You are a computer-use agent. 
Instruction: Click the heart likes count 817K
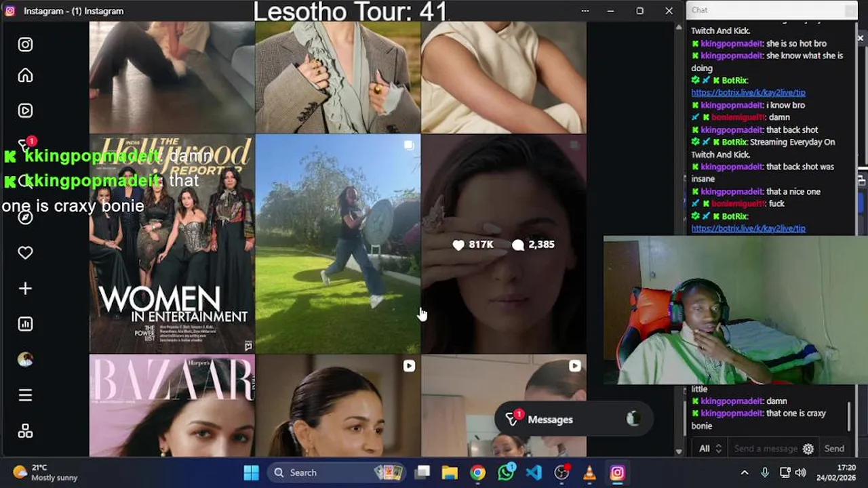[473, 245]
